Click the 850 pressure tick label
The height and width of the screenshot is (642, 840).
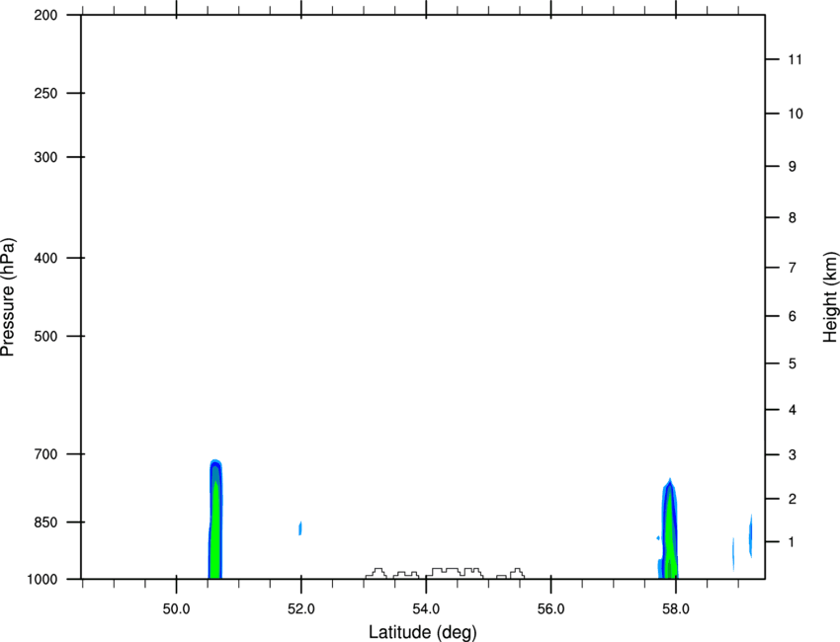(45, 522)
